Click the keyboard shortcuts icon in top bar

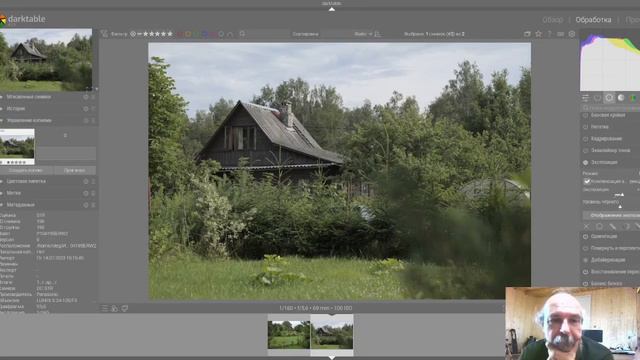click(x=560, y=34)
